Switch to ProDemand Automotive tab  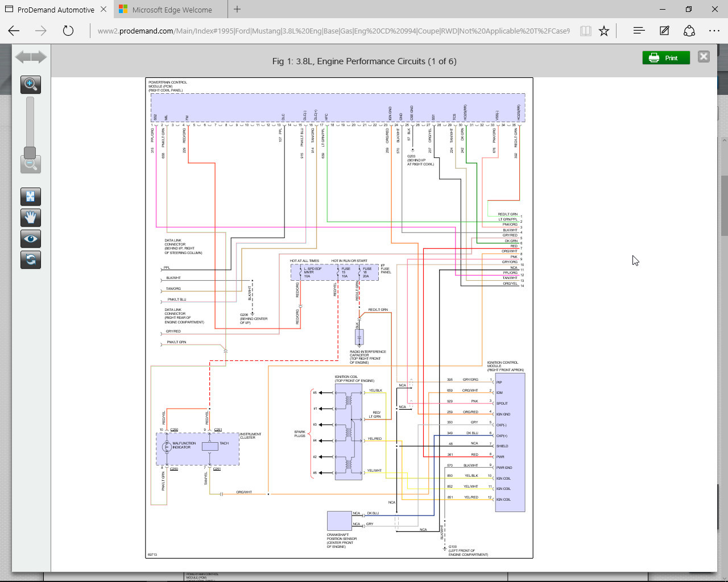55,10
